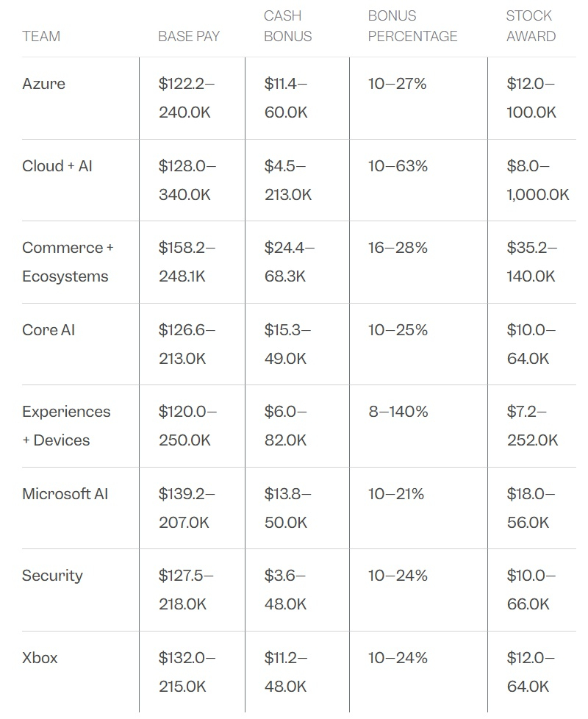Select the Microsoft AI team name
Screen dimensions: 588x719
[65, 494]
